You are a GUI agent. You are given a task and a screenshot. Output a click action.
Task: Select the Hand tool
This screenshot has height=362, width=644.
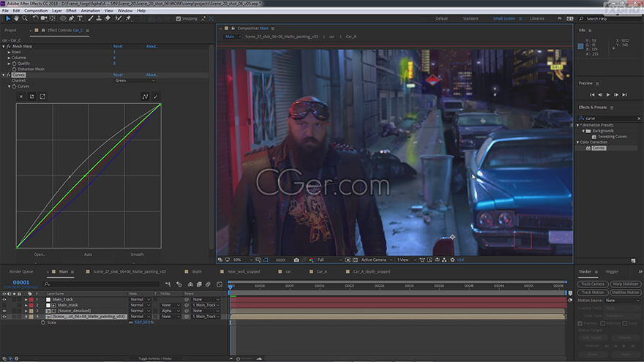pyautogui.click(x=16, y=18)
